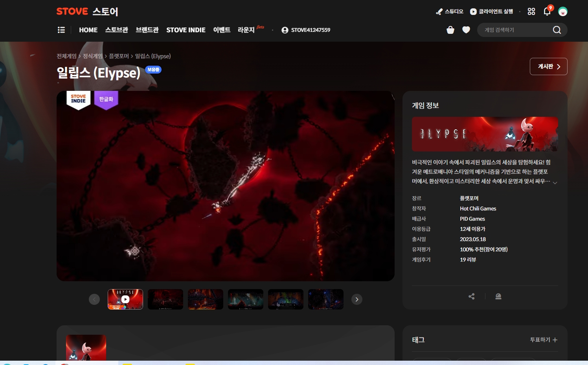Click the 보유중 owned badge
The image size is (588, 365).
pos(153,70)
